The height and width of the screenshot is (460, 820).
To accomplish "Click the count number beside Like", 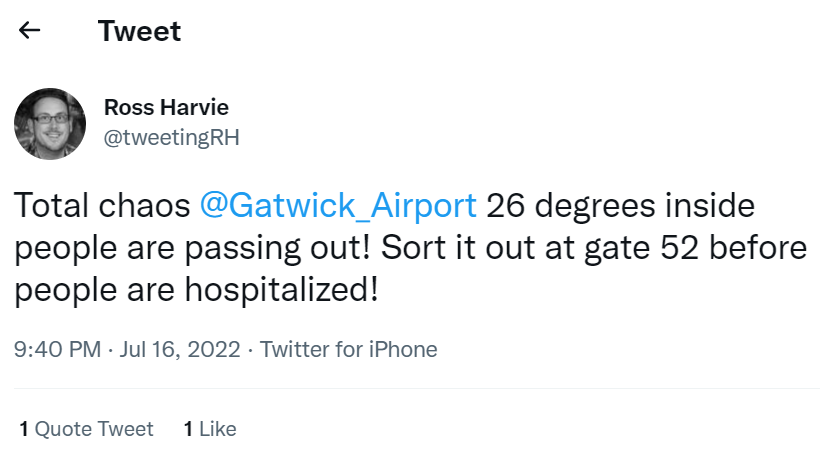I will click(188, 429).
